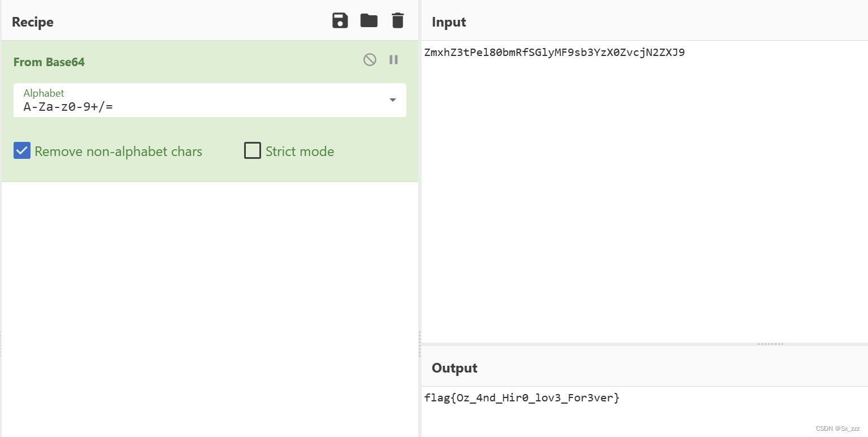Click the Recipe/Input vertical splitter handle
The height and width of the screenshot is (437, 868).
[419, 344]
